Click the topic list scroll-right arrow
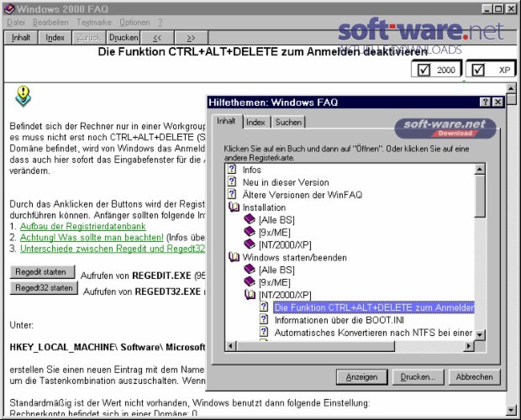This screenshot has height=420, width=521. click(x=469, y=345)
